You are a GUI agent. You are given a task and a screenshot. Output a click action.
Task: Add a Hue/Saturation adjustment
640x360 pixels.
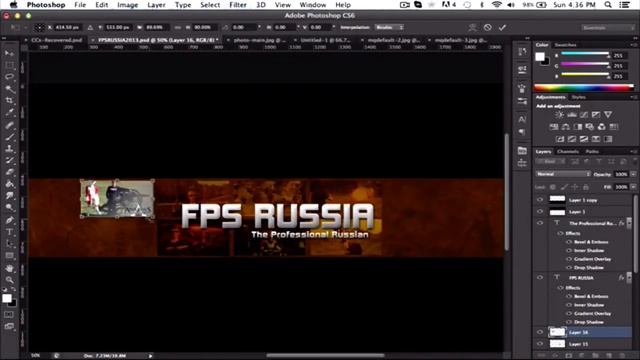(x=554, y=127)
